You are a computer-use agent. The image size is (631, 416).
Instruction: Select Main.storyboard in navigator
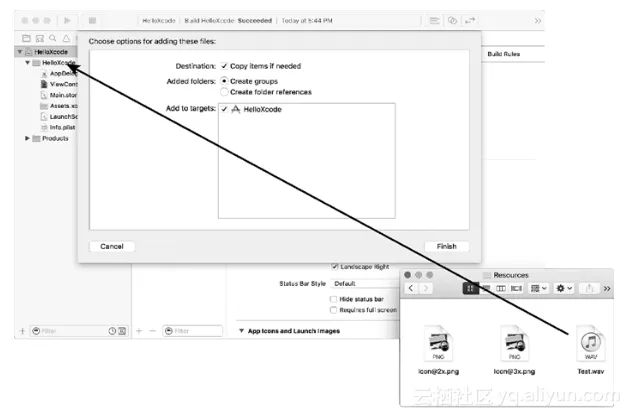click(x=59, y=95)
